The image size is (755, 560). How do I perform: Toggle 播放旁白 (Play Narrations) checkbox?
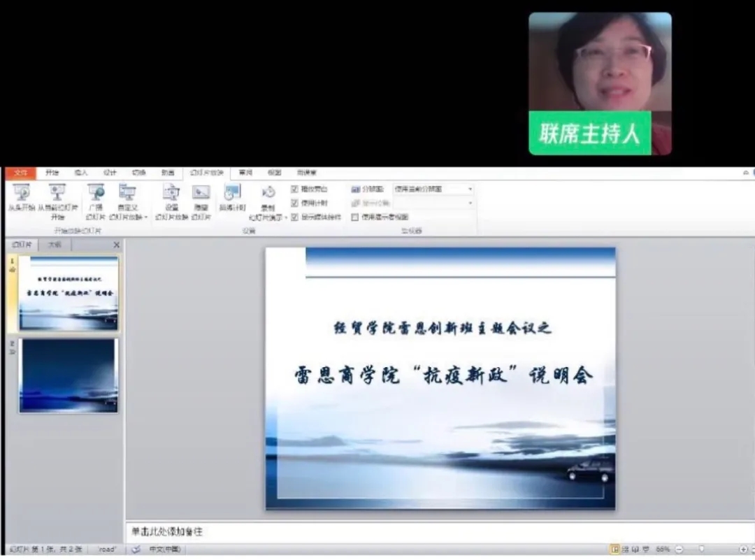coord(295,189)
